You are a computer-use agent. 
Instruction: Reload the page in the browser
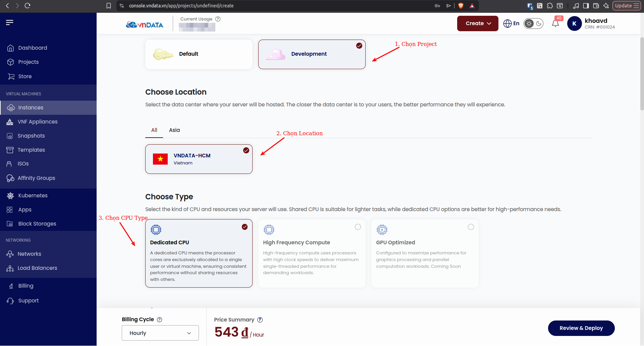pyautogui.click(x=28, y=6)
